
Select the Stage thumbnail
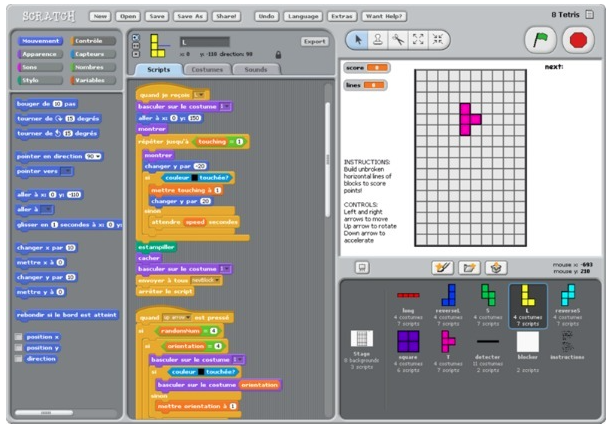tap(361, 348)
